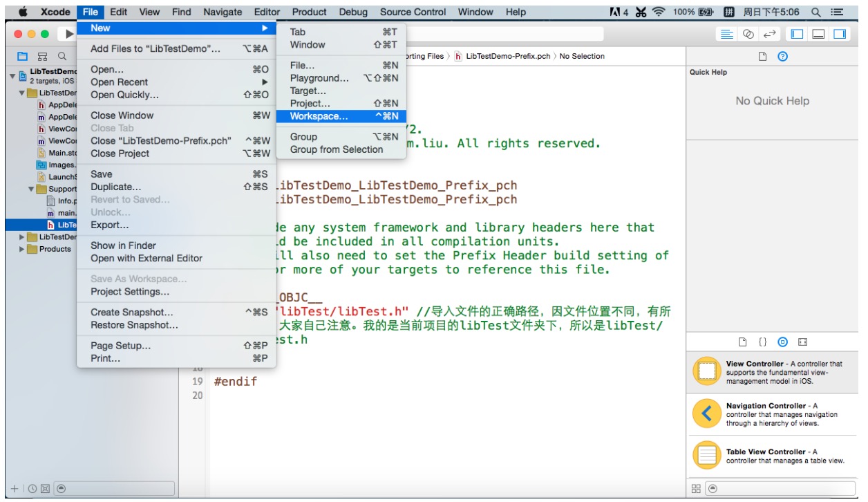Click LibTestDemo-Prefix.pch in jump bar
This screenshot has width=868, height=502.
(502, 56)
